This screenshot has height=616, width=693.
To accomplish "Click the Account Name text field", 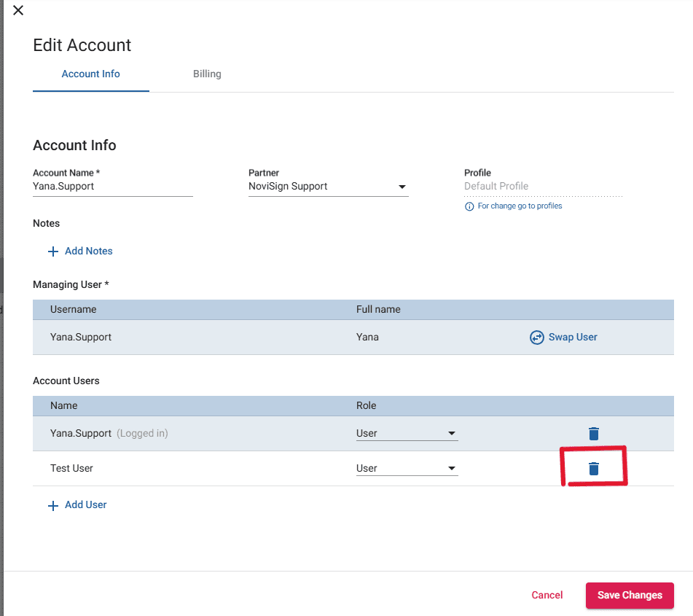I will 112,187.
